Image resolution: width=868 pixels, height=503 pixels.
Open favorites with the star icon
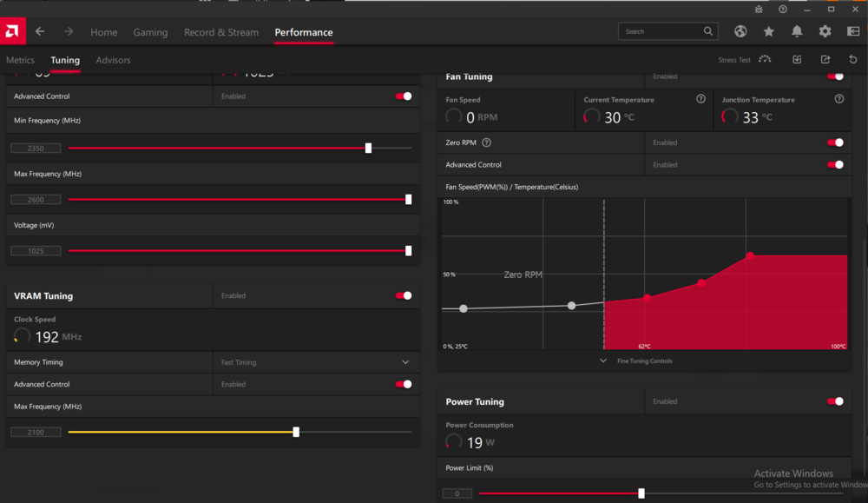click(768, 31)
